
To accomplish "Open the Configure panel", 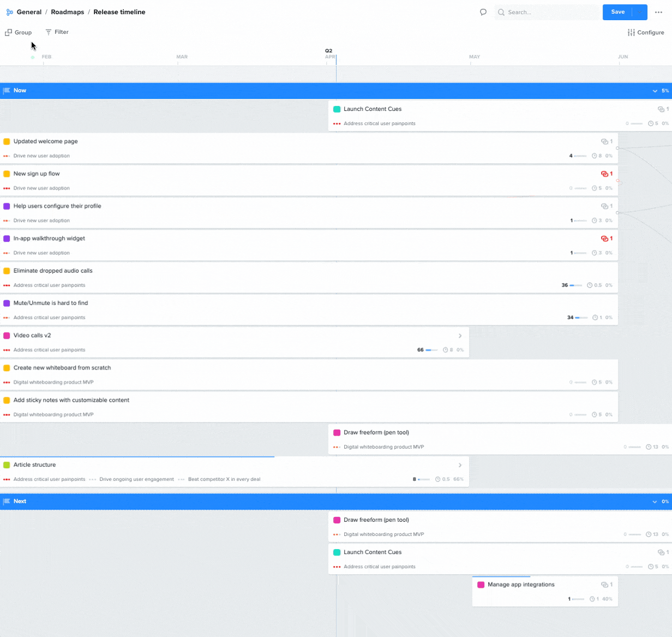I will (646, 33).
